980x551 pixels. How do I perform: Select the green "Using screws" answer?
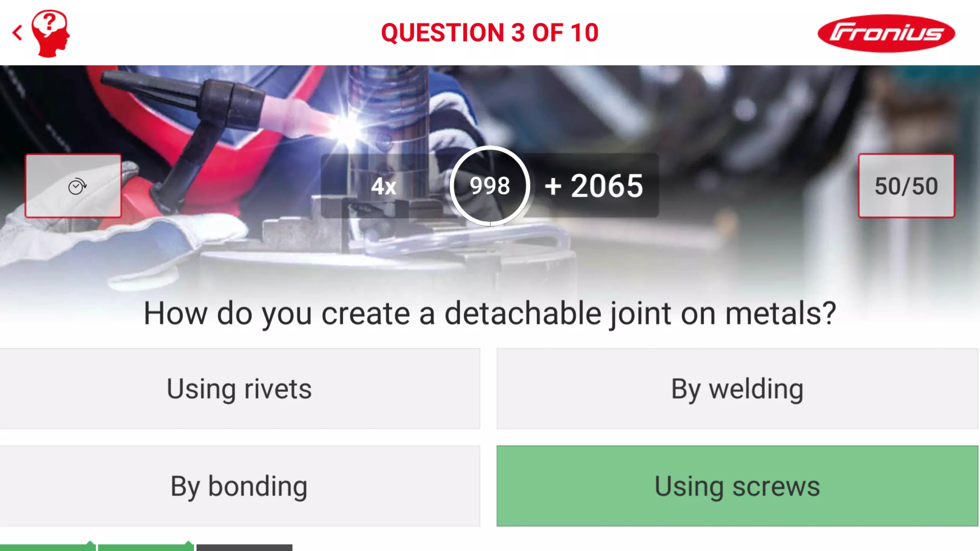(x=737, y=486)
